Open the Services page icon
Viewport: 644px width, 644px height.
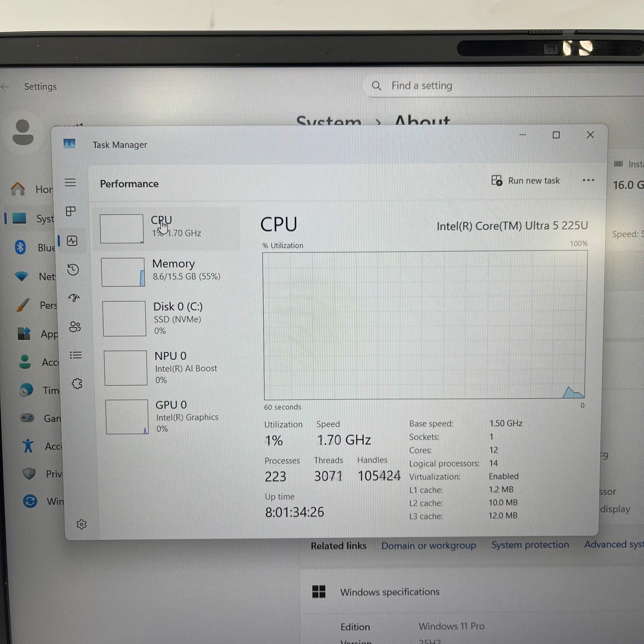pyautogui.click(x=77, y=384)
